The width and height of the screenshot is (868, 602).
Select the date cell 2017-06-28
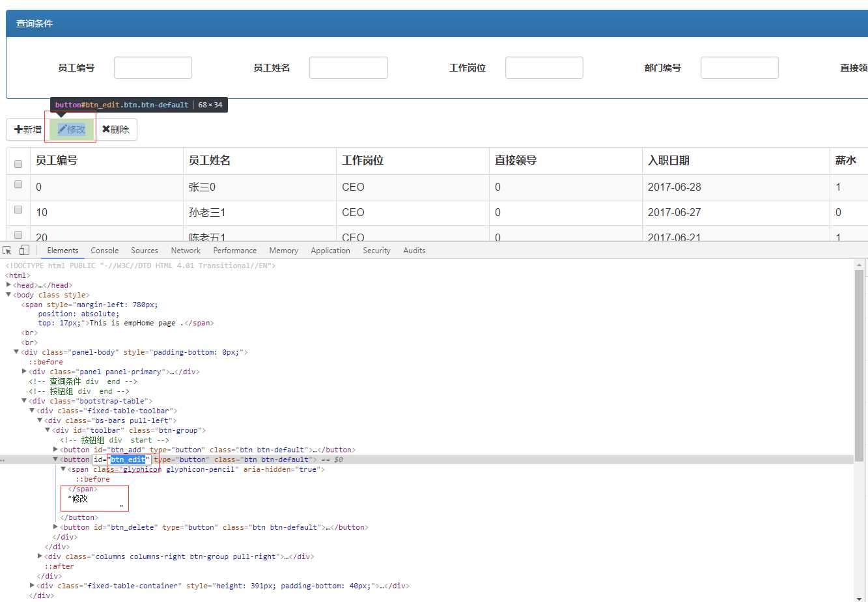(736, 187)
